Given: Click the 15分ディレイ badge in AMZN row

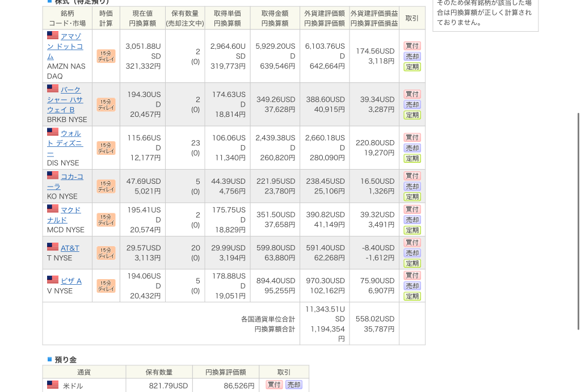Looking at the screenshot, I should (106, 56).
